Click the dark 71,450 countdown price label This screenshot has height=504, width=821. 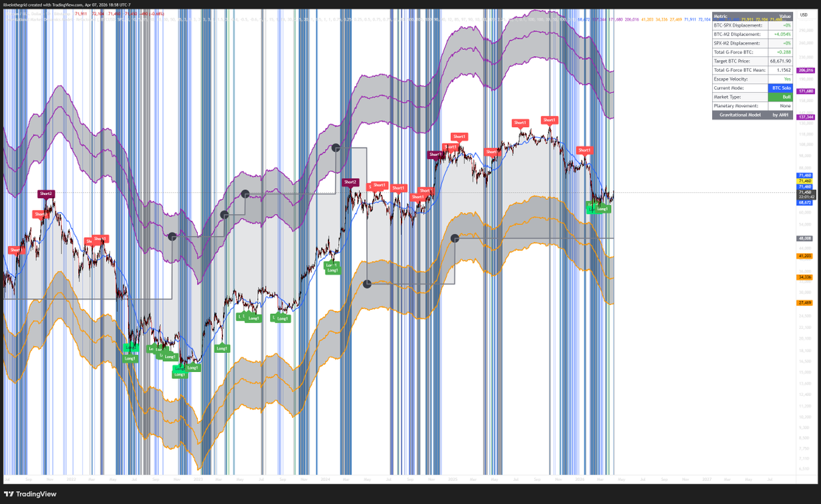coord(805,194)
